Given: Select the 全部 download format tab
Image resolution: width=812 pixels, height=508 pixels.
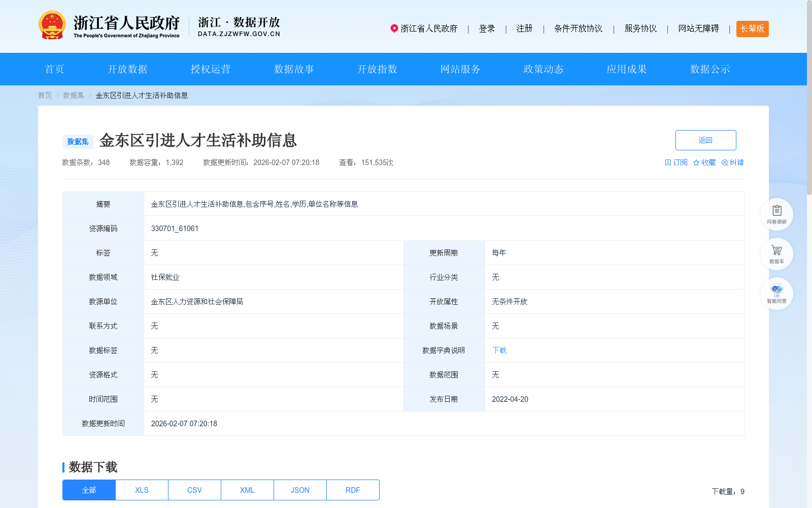Looking at the screenshot, I should [89, 490].
